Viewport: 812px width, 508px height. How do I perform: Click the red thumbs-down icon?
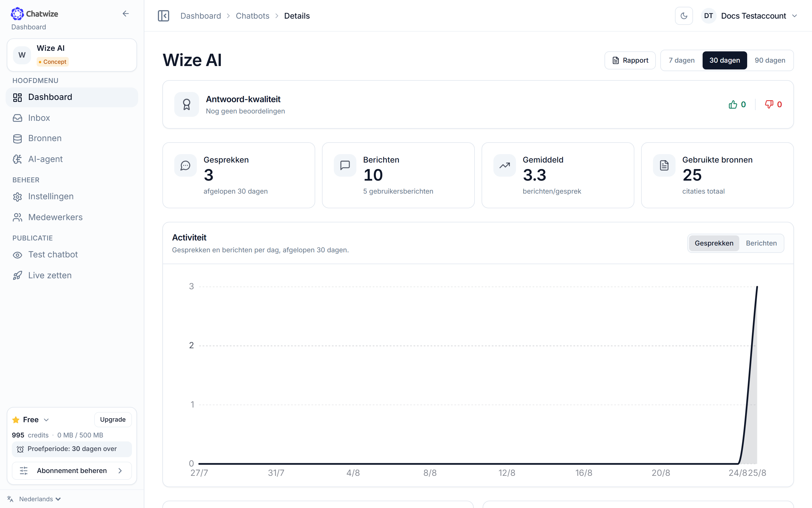click(769, 104)
